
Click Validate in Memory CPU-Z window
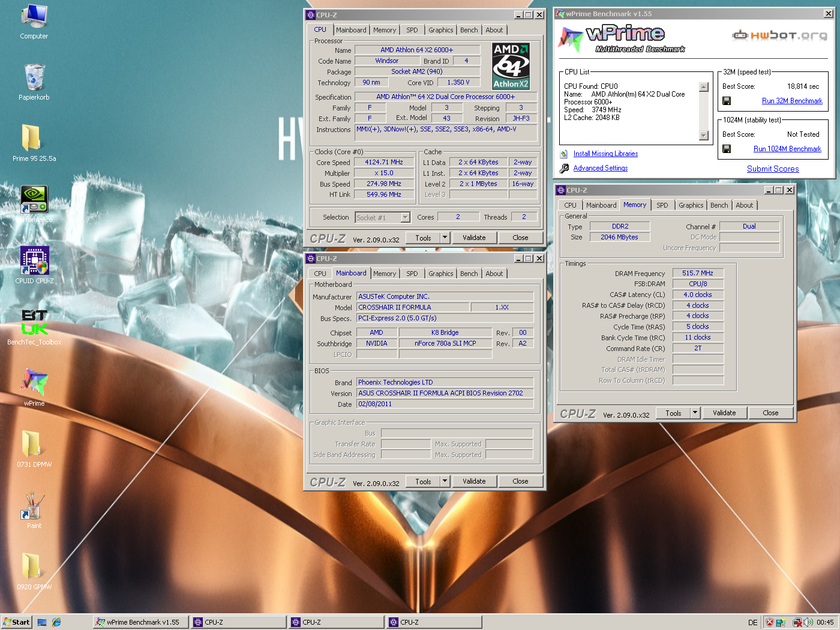(x=724, y=413)
